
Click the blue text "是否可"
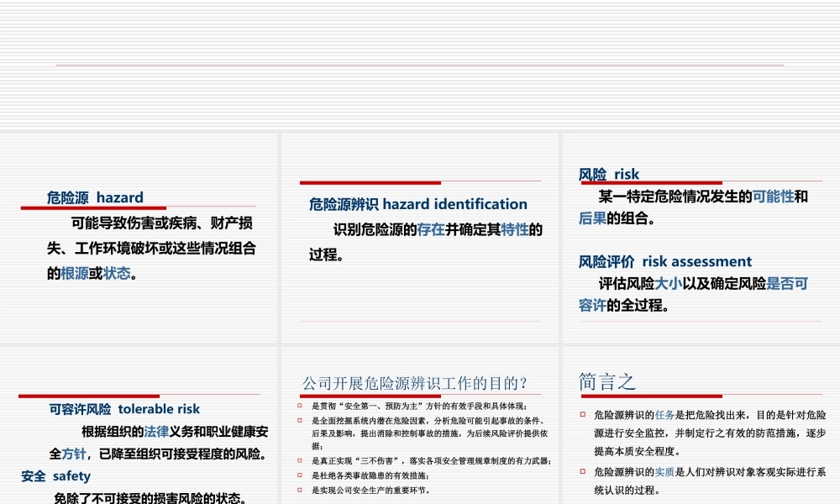click(x=787, y=283)
